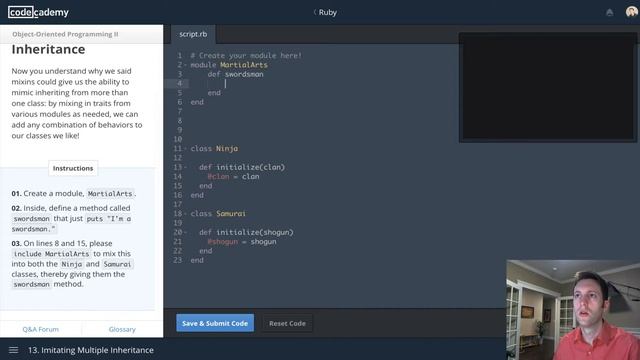This screenshot has width=640, height=360.
Task: Click line number 8 in gutter
Action: (179, 120)
